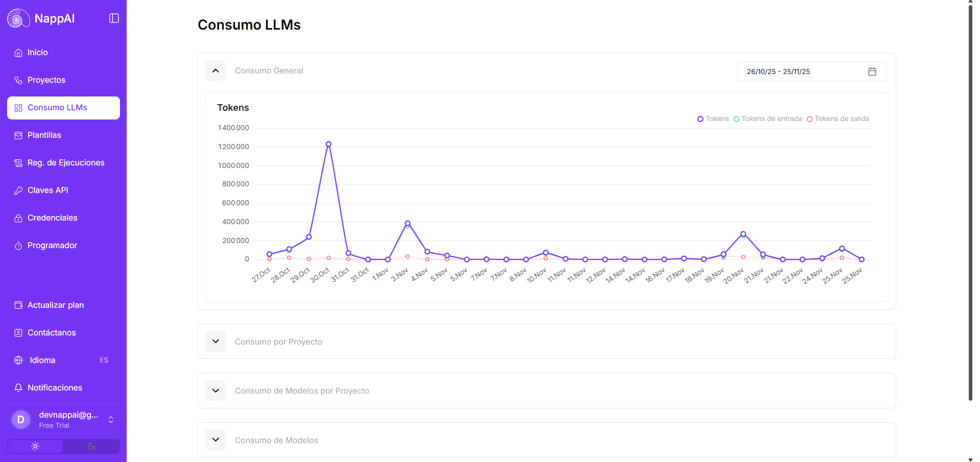This screenshot has width=980, height=462.
Task: Toggle Tokens de entrada legend series
Action: (x=768, y=119)
